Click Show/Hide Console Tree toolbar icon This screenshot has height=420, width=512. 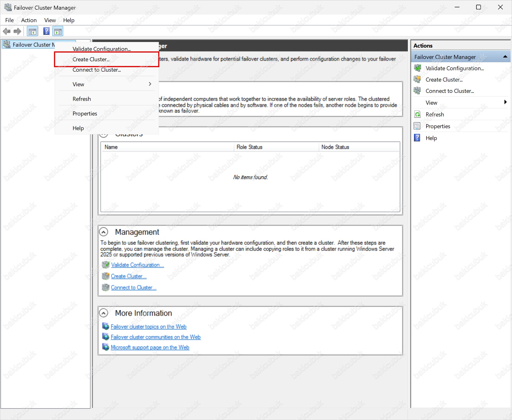33,31
